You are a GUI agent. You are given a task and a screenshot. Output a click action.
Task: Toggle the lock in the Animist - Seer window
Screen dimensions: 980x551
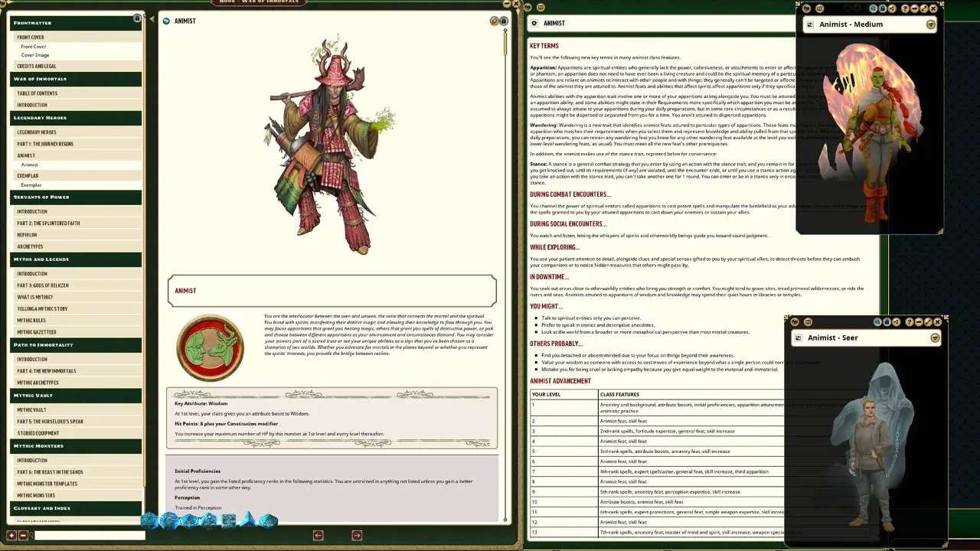[887, 322]
